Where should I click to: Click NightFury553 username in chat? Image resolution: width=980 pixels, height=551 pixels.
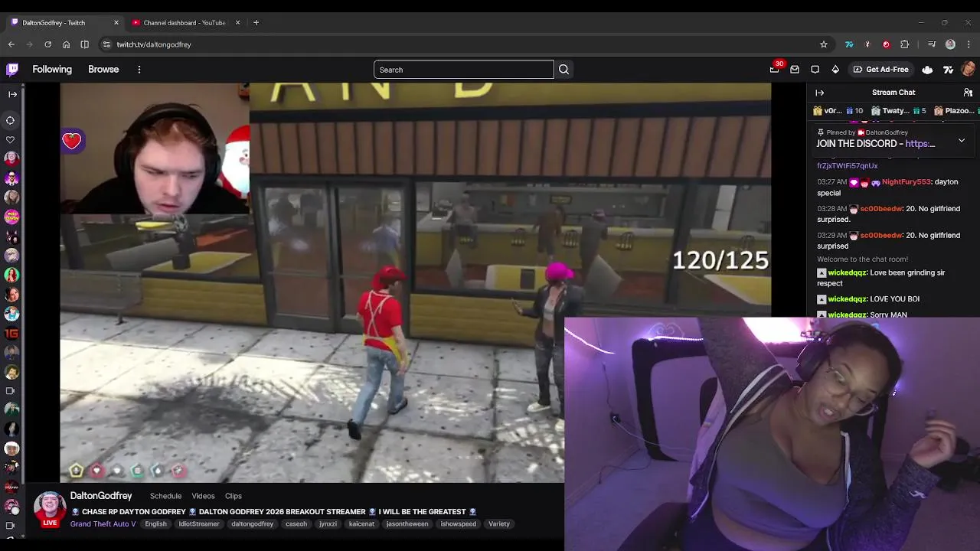coord(906,182)
